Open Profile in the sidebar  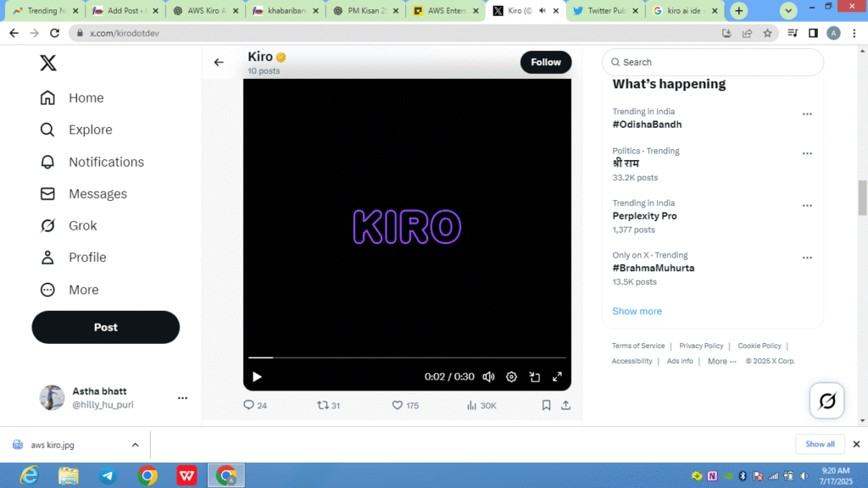point(73,258)
